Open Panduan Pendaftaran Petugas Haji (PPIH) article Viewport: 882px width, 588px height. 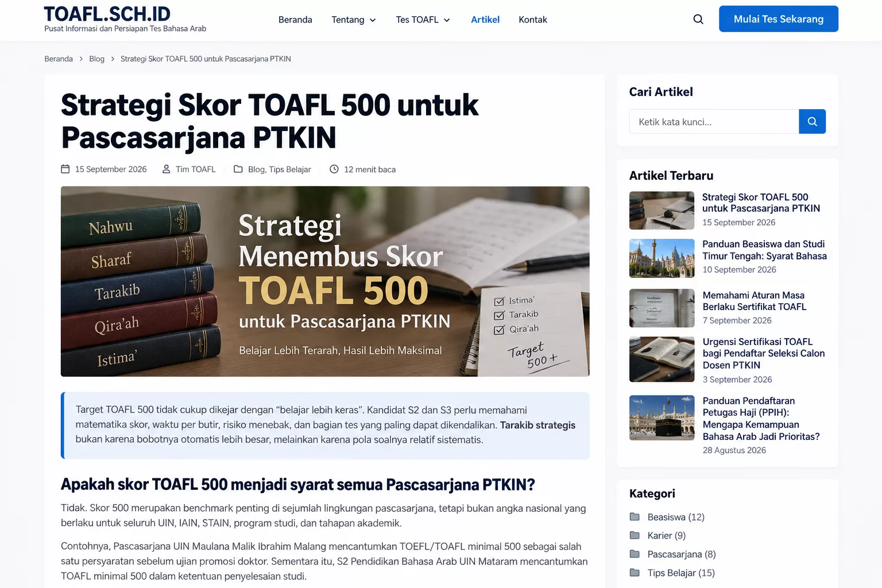[761, 419]
